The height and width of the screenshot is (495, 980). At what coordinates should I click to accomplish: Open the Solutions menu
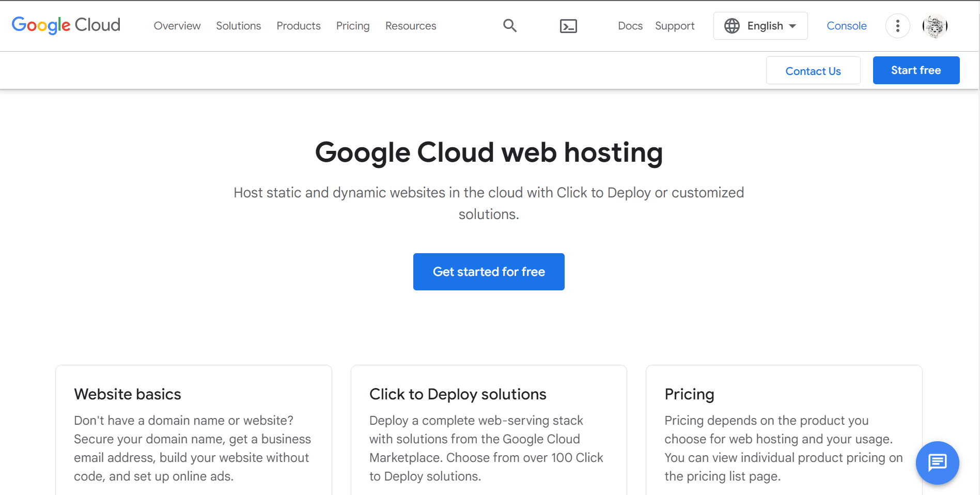(238, 26)
